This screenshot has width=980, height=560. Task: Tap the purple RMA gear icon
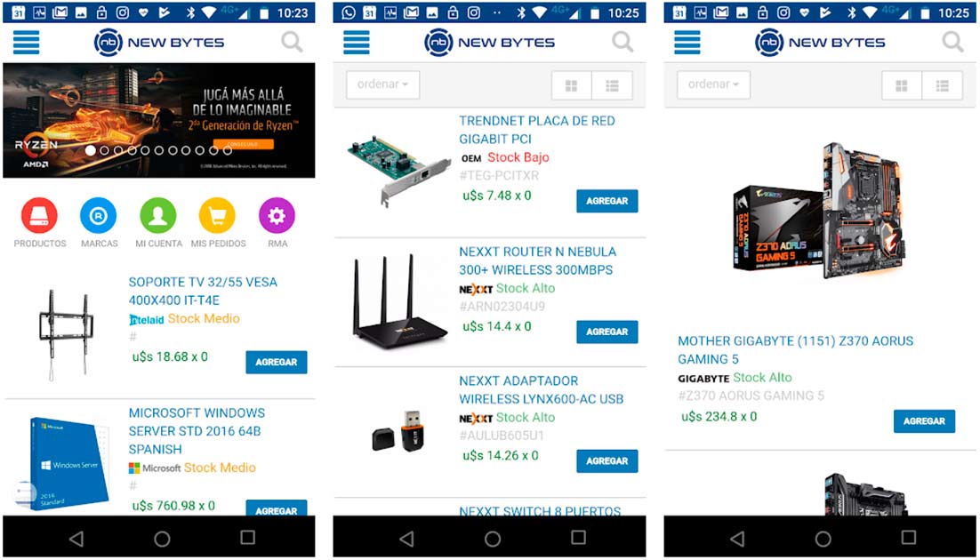pyautogui.click(x=277, y=216)
